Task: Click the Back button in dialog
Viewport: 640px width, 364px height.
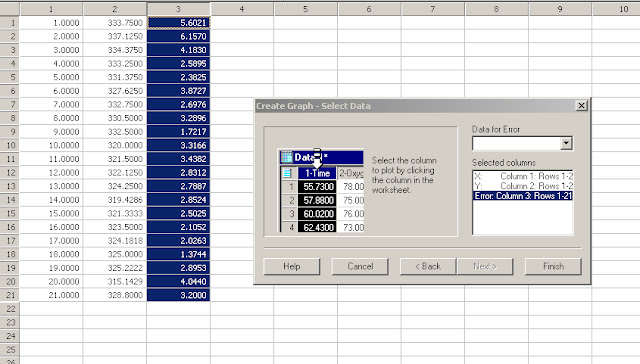Action: (428, 266)
